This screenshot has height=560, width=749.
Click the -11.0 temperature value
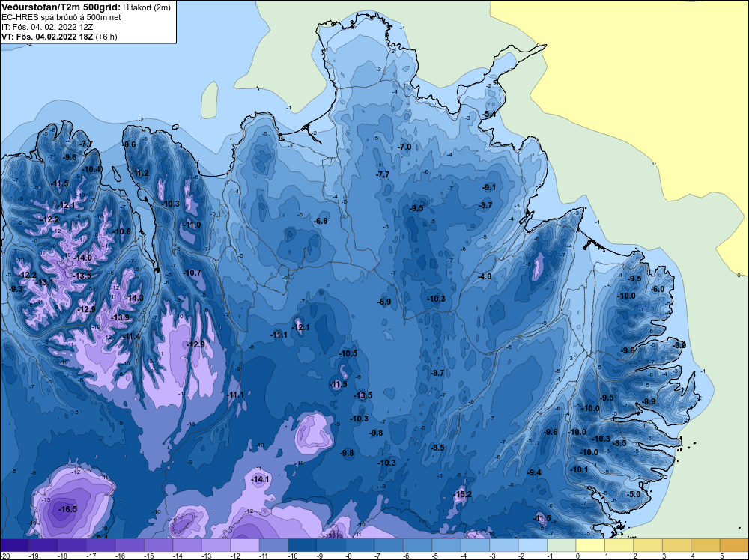192,225
